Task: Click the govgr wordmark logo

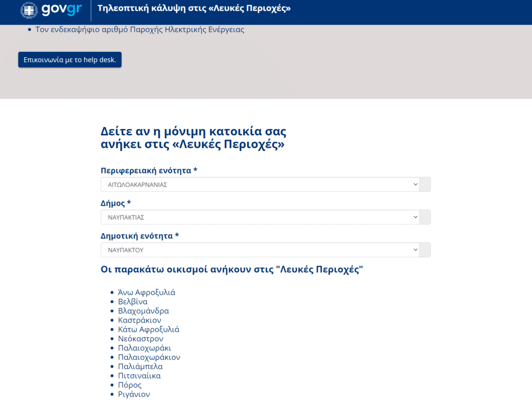Action: [61, 10]
